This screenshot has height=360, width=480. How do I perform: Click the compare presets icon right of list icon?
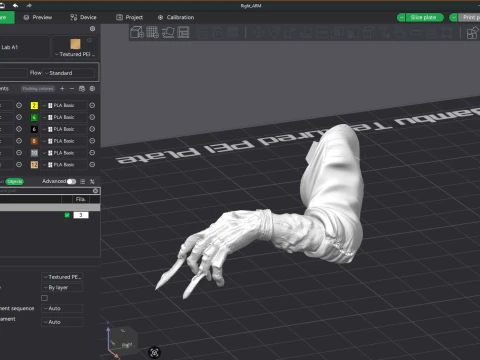click(x=92, y=181)
